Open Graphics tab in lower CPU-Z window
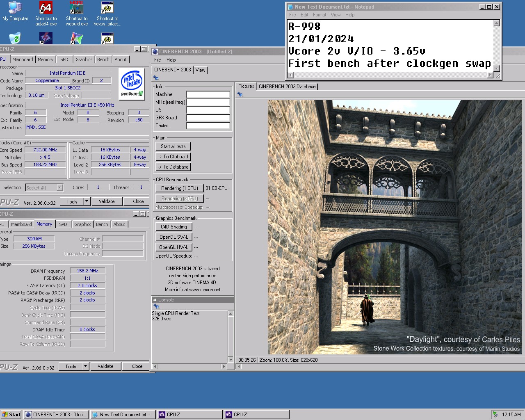The image size is (525, 420). [83, 224]
